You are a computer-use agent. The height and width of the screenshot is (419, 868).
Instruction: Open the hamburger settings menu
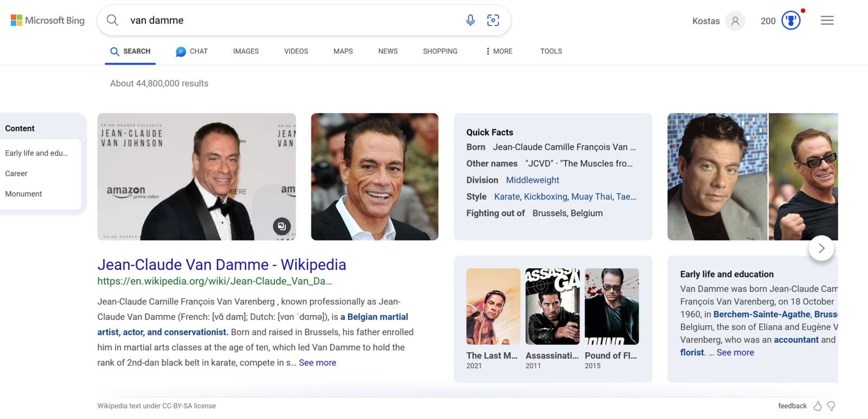827,21
